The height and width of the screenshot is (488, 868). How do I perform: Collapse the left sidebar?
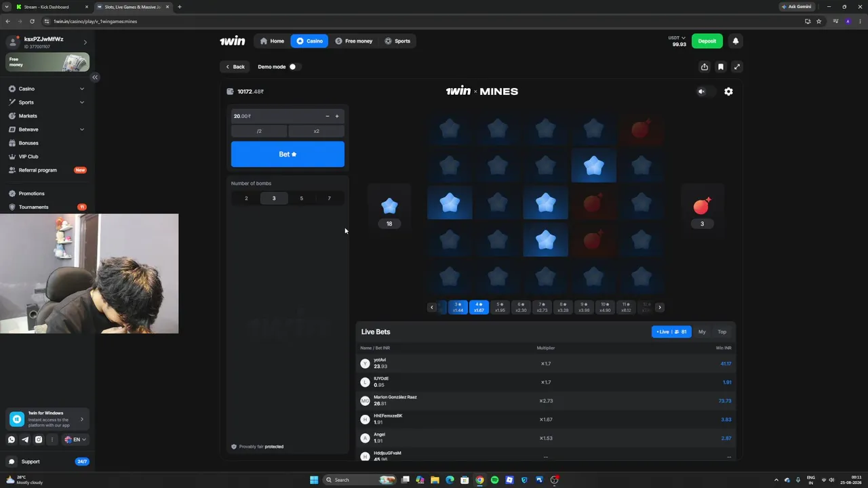click(95, 77)
